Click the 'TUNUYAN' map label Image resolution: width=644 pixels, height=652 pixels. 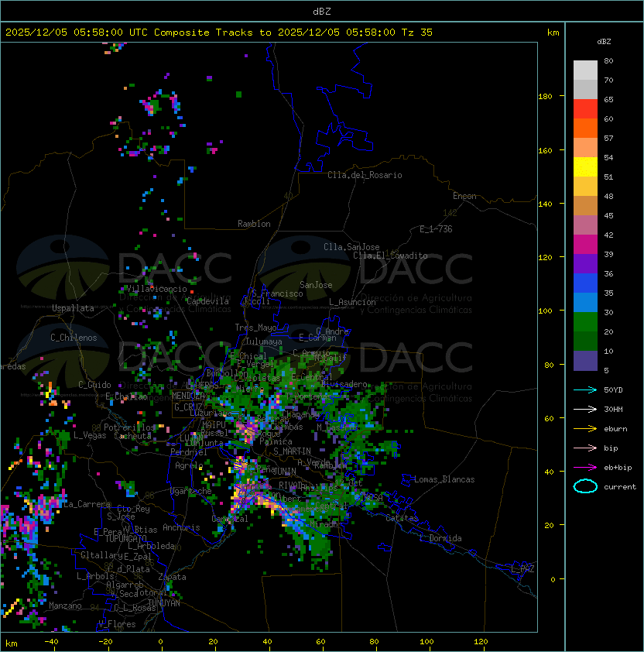coord(164,603)
